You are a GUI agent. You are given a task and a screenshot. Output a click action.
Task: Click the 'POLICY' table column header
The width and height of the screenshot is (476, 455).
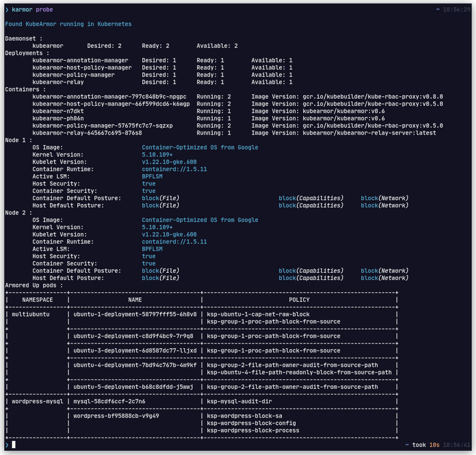tap(299, 300)
